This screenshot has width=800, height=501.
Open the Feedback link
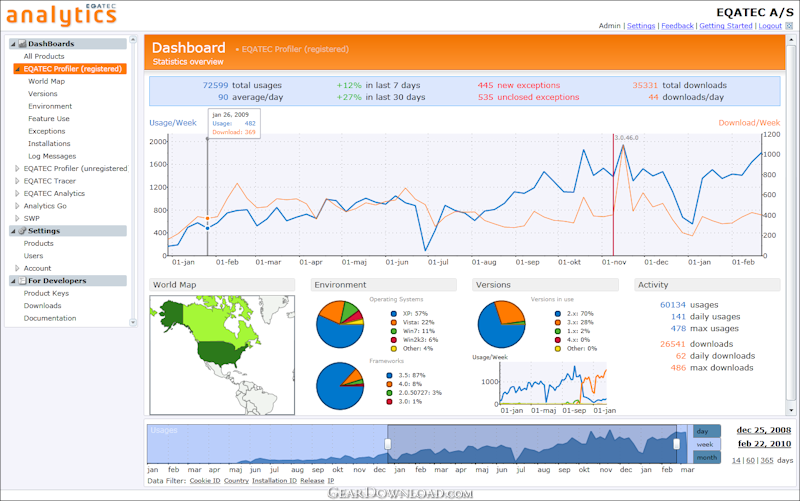click(678, 26)
